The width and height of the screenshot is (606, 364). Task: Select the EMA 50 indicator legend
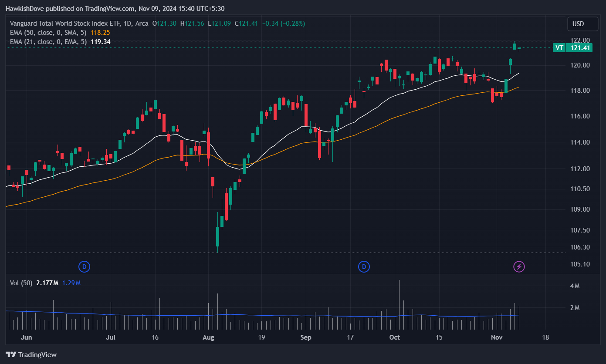[48, 32]
